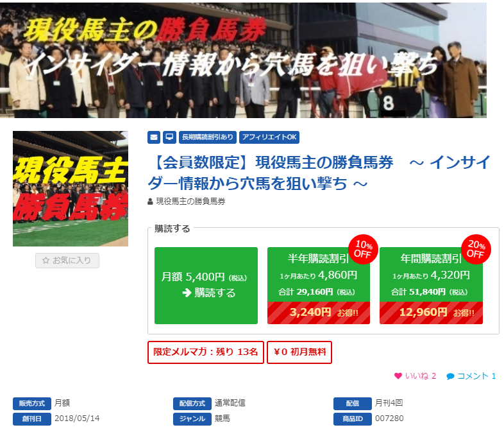Viewport: 504px width, 432px height.
Task: Click the blue speech bubble コメント icon
Action: click(x=450, y=376)
